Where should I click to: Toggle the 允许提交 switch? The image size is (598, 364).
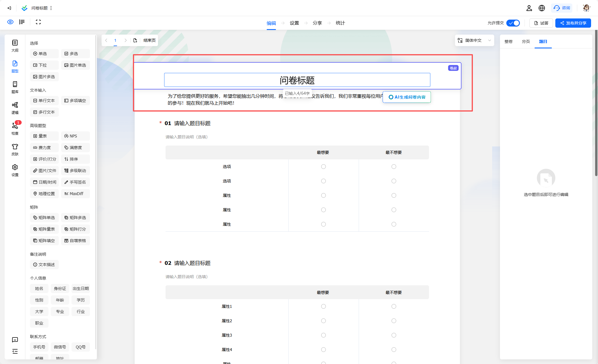(x=513, y=23)
